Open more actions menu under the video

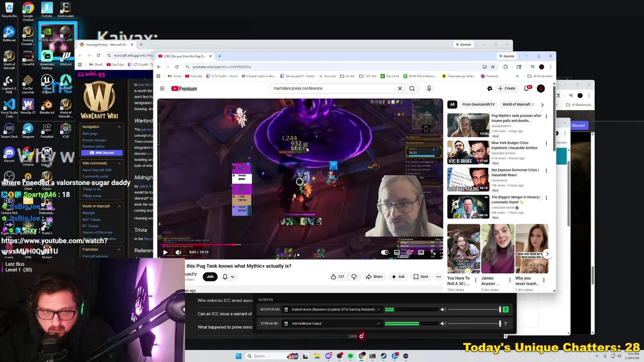point(439,277)
